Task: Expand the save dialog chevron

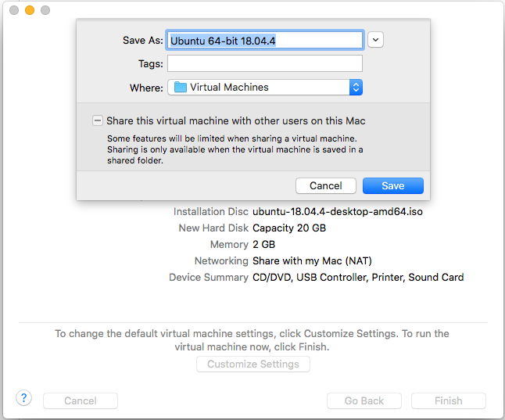Action: pos(375,40)
